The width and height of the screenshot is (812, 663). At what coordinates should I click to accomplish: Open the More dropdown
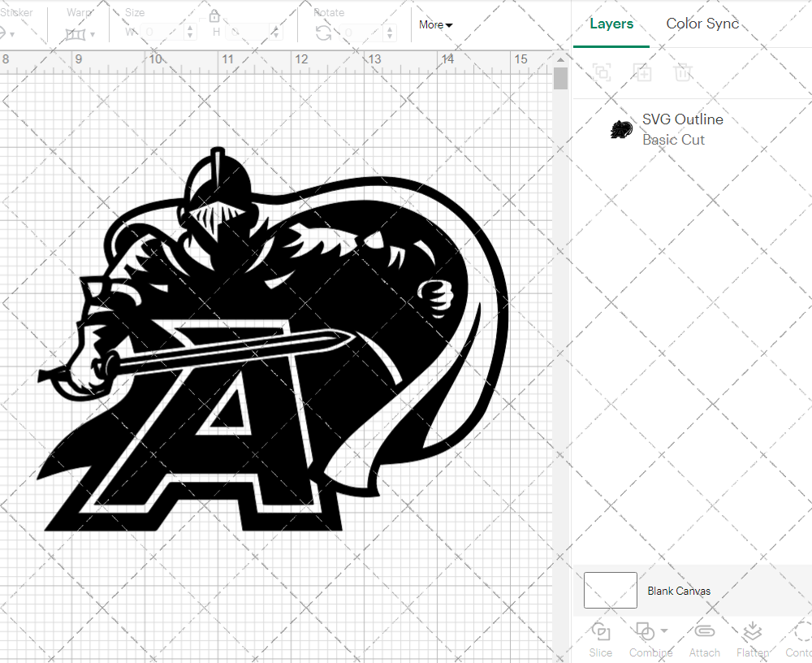[435, 25]
